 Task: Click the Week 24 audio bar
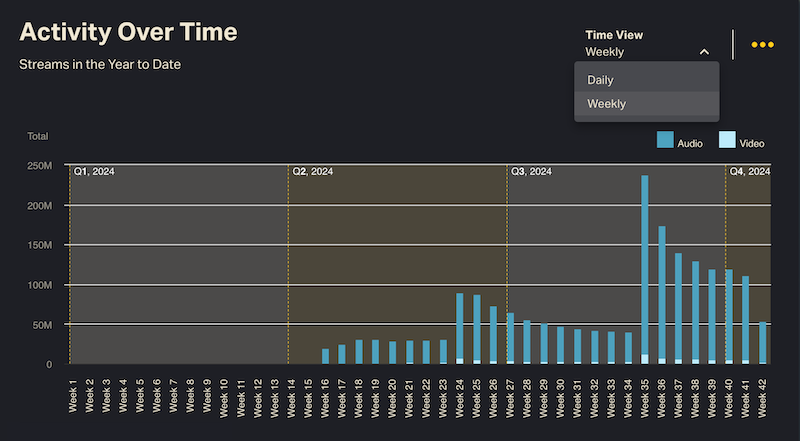tap(460, 325)
